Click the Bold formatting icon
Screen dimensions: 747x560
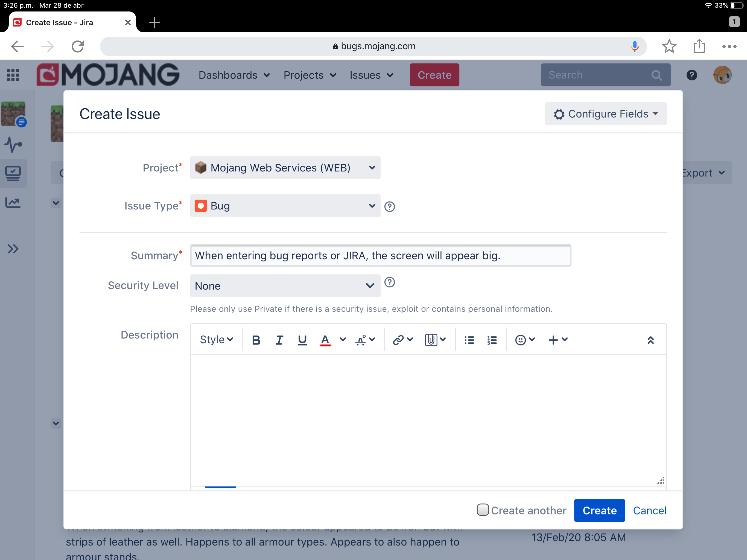pos(256,340)
